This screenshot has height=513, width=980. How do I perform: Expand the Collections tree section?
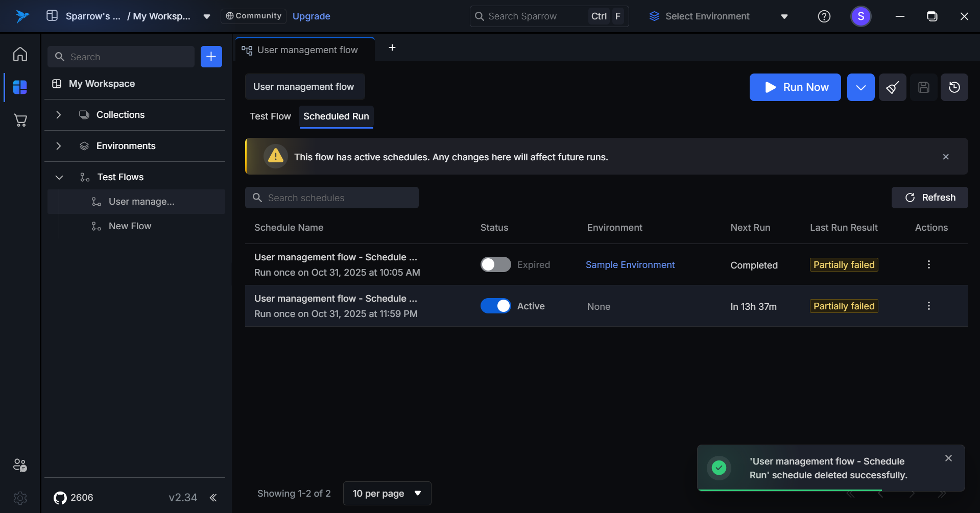(59, 115)
